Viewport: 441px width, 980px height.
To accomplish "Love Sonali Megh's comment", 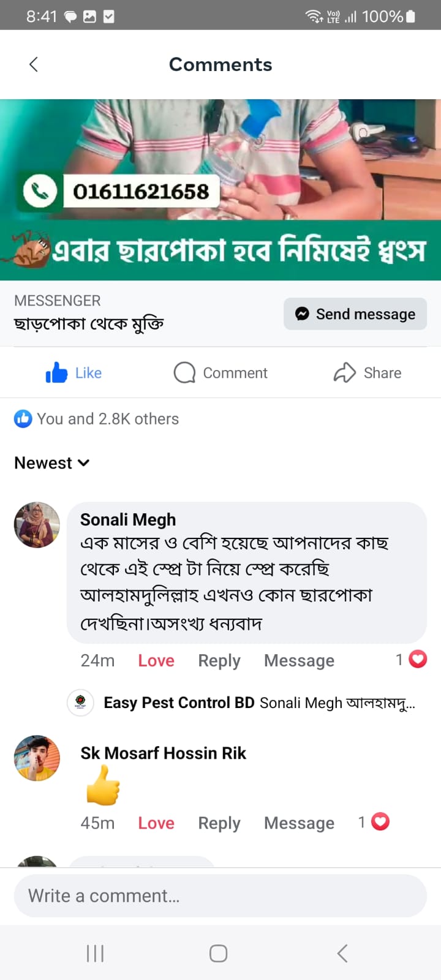I will click(x=156, y=660).
